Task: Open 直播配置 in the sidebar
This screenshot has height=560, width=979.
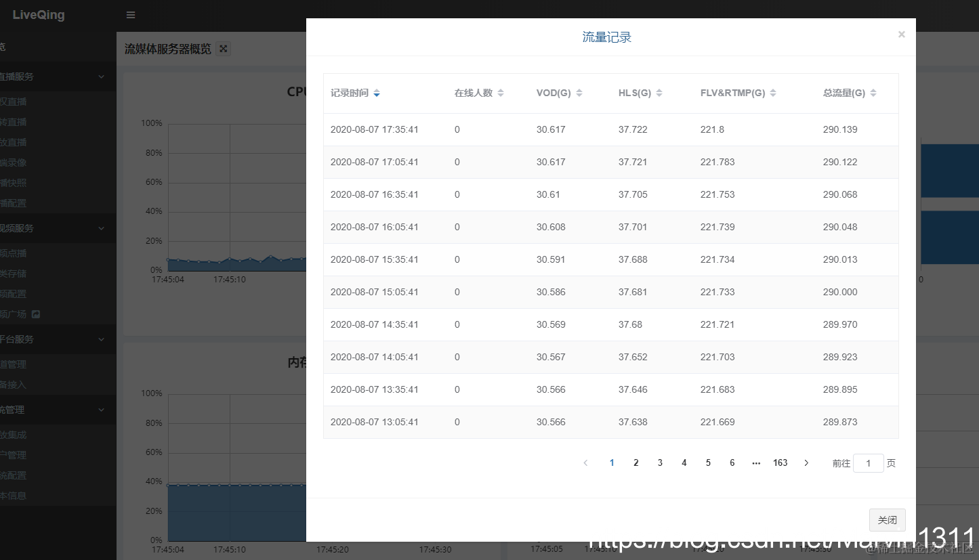Action: [x=14, y=203]
